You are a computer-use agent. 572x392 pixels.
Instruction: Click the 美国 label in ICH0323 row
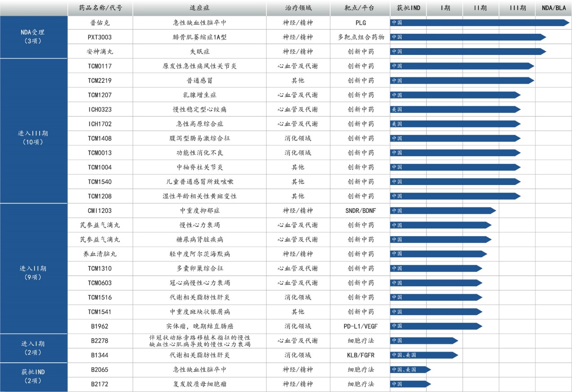click(x=397, y=109)
